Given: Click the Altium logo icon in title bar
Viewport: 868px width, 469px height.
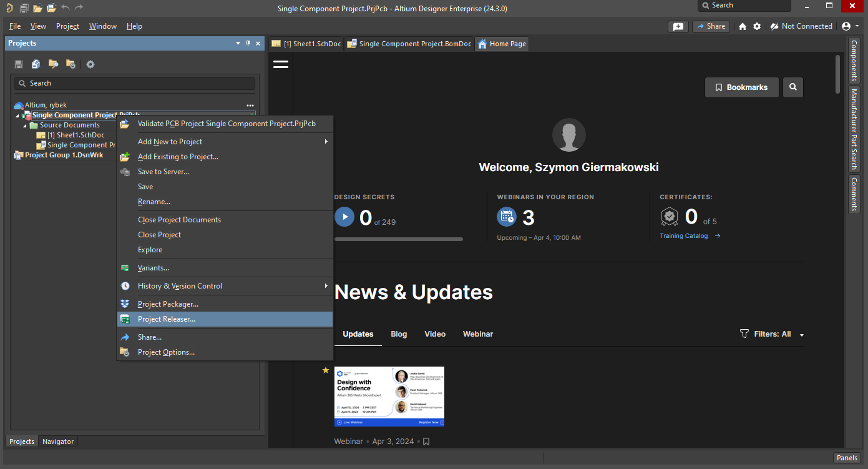Looking at the screenshot, I should point(9,8).
